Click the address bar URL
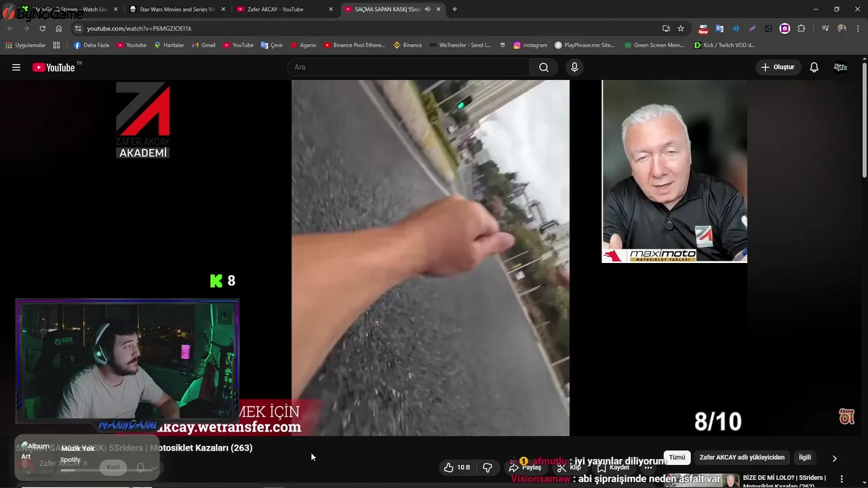The height and width of the screenshot is (488, 868). (139, 28)
